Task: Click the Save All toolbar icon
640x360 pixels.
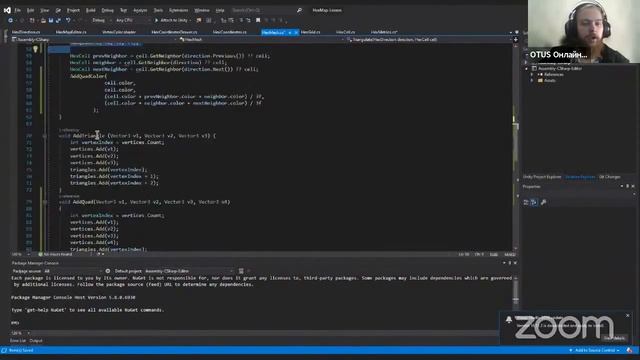Action: [x=58, y=20]
